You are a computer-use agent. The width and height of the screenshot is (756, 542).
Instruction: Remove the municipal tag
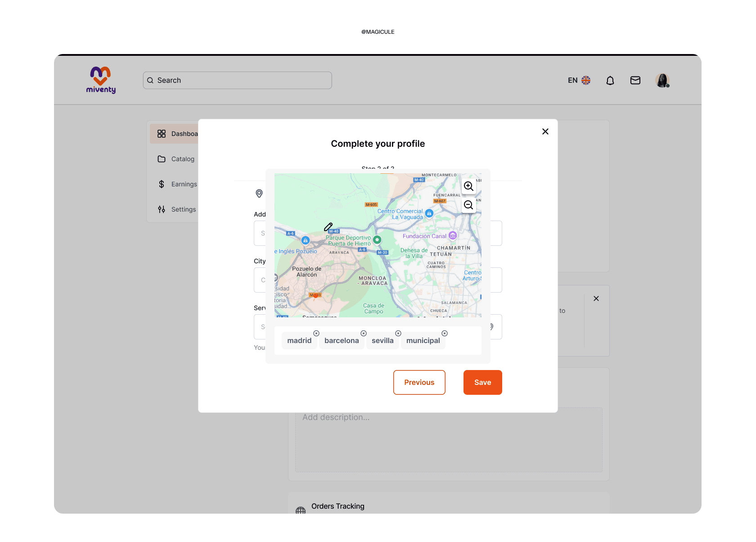click(445, 334)
